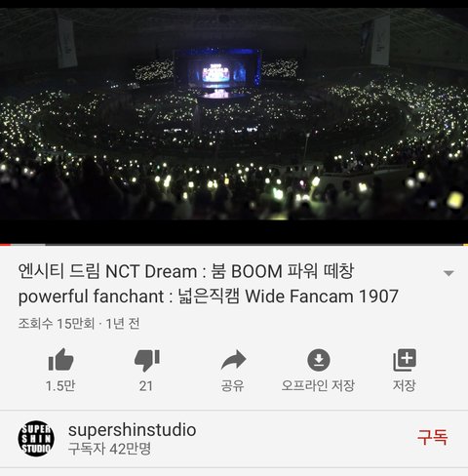The width and height of the screenshot is (468, 476).
Task: Tap the add-to-playlist save icon
Action: (405, 360)
